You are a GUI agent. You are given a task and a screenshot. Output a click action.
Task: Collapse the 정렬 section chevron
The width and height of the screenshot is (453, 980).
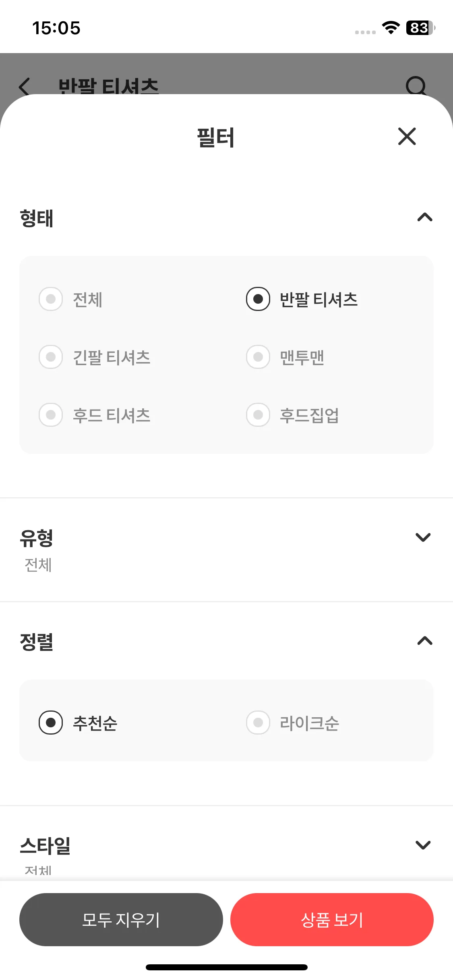point(425,640)
